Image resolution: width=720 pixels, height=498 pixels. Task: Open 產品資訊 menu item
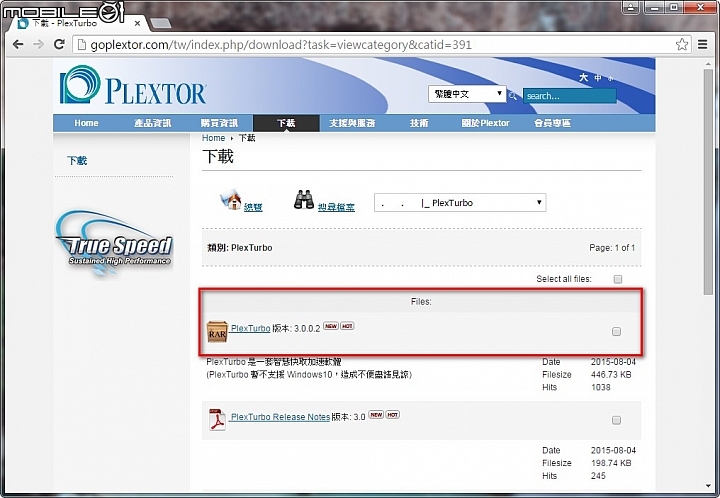coord(152,123)
